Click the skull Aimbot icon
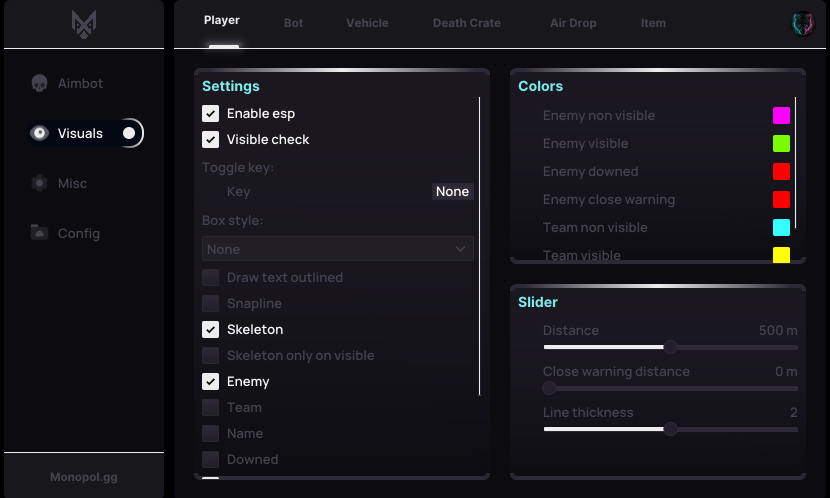Viewport: 830px width, 498px height. (x=39, y=83)
